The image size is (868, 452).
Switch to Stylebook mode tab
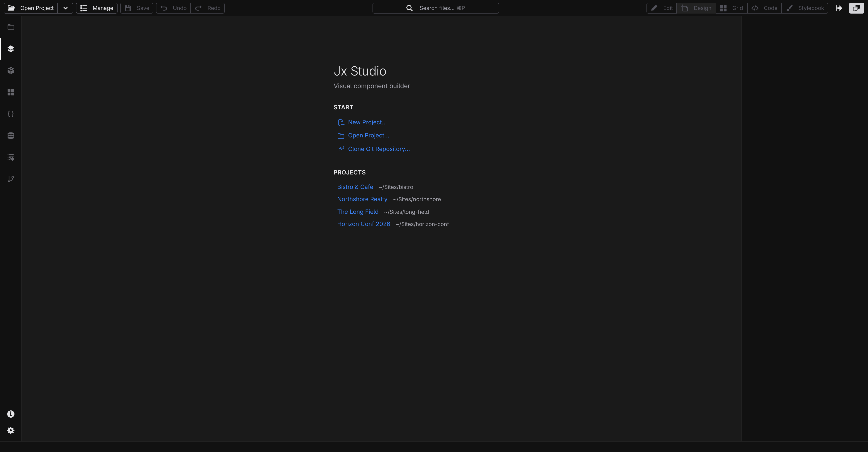[x=805, y=8]
